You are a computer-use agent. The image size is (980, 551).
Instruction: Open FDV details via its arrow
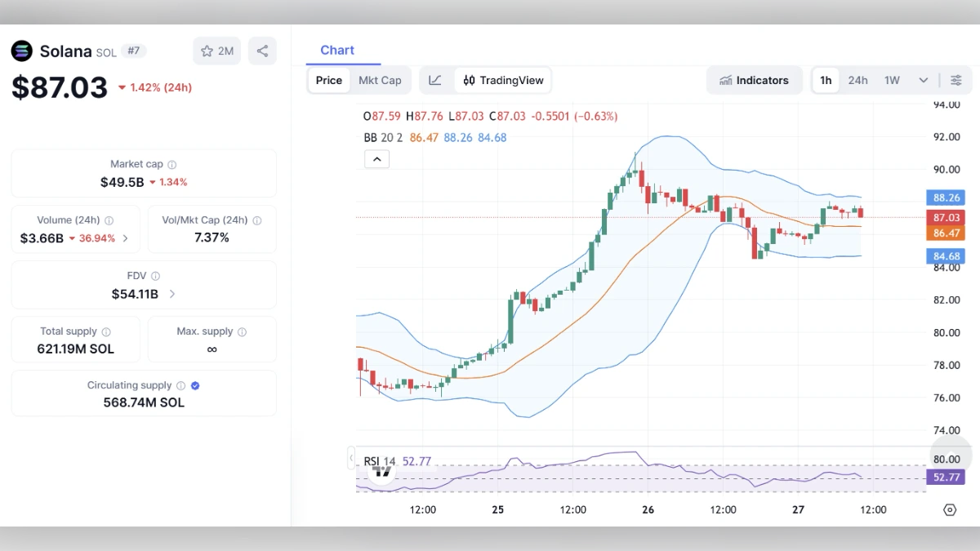(x=171, y=294)
